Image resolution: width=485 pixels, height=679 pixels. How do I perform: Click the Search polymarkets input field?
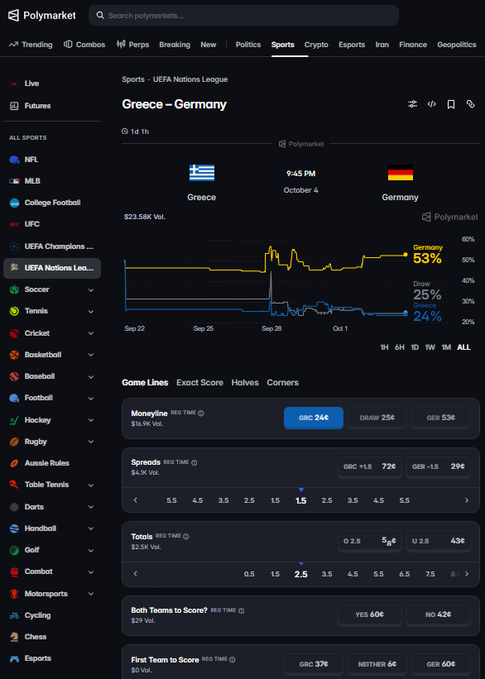point(244,16)
